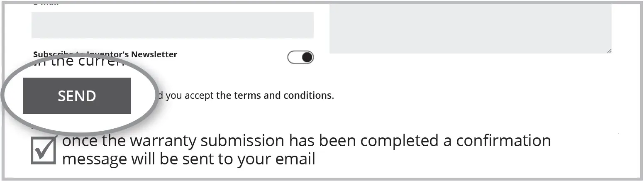Click into the E-mail input field
Image resolution: width=644 pixels, height=181 pixels.
(x=172, y=25)
